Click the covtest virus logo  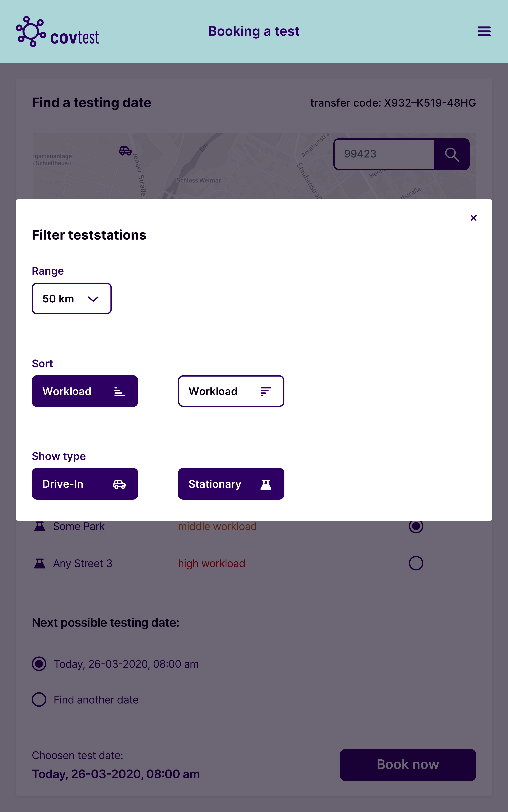coord(31,32)
